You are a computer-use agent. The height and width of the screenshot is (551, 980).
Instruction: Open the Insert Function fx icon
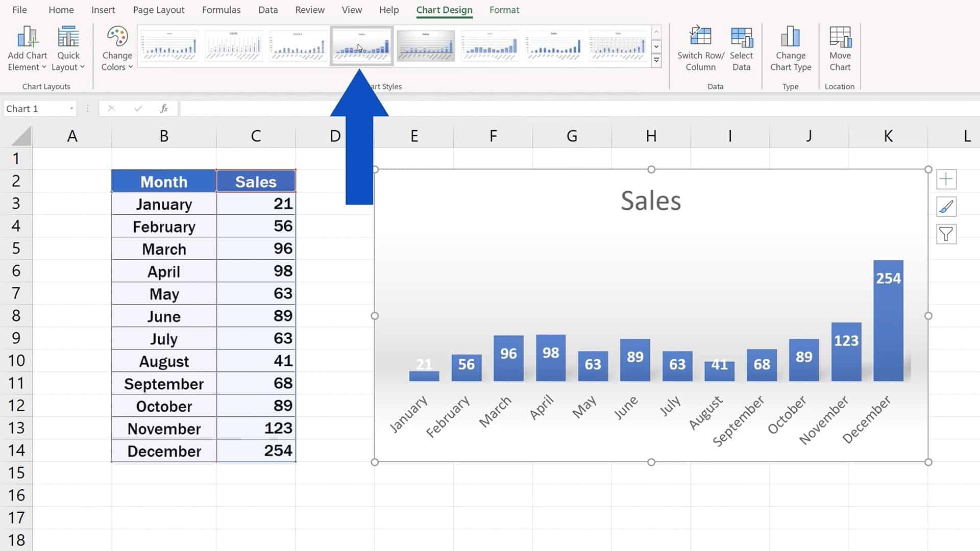163,108
